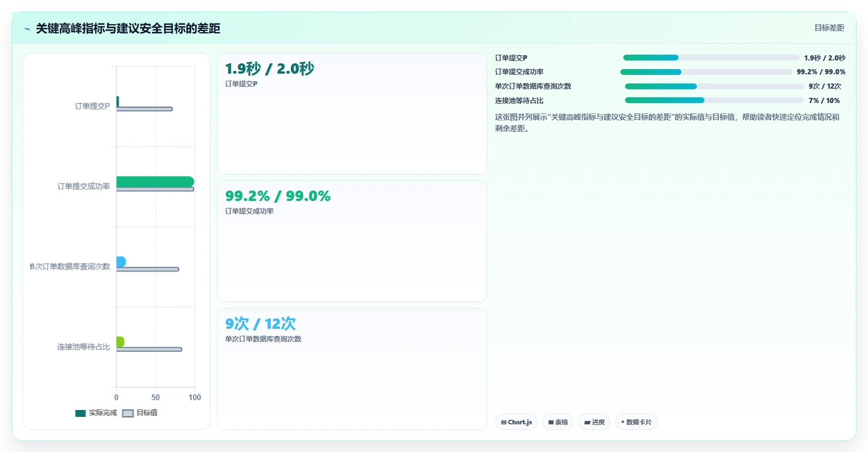Click the 表格 tag chip
The height and width of the screenshot is (452, 868).
558,422
